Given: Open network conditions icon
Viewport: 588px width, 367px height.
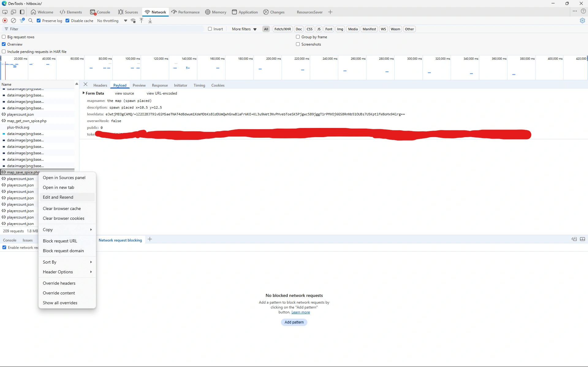Looking at the screenshot, I should [x=133, y=21].
